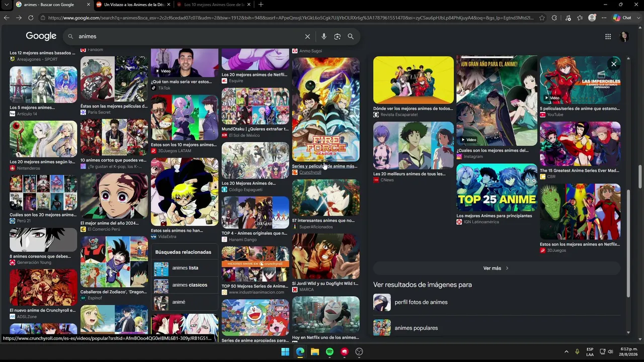The image size is (644, 362).
Task: Click 'Los mejores Animes para principiantes' title
Action: [494, 216]
